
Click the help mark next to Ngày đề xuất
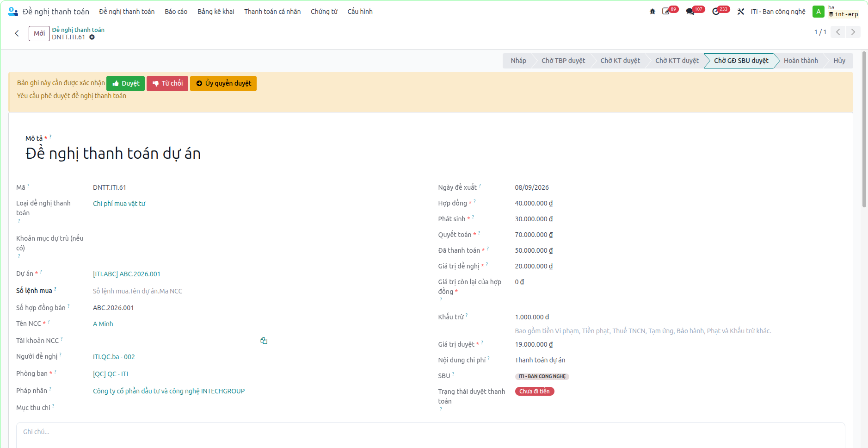480,185
